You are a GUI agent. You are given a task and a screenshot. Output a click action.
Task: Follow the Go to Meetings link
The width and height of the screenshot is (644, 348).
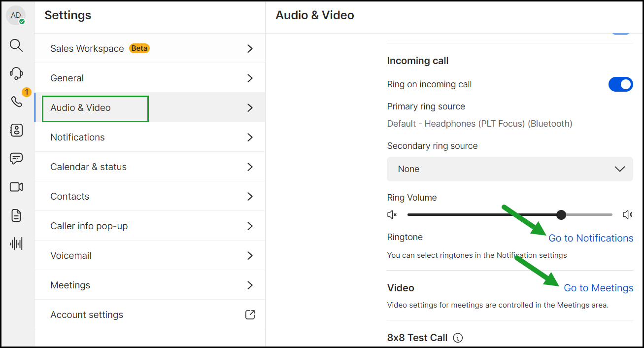(x=599, y=288)
